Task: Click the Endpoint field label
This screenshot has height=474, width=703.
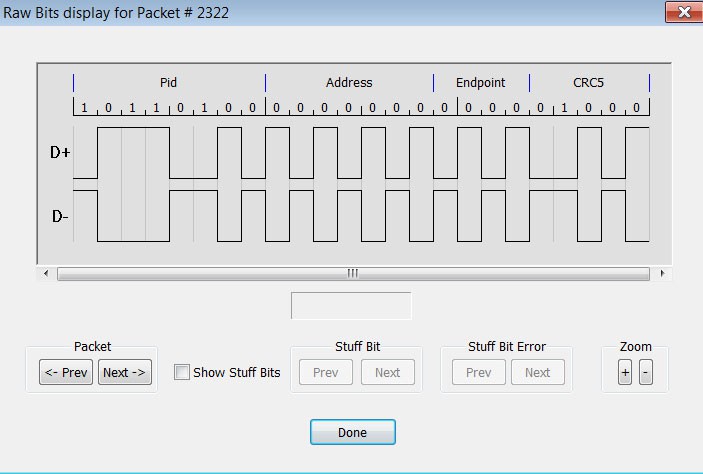Action: point(481,83)
